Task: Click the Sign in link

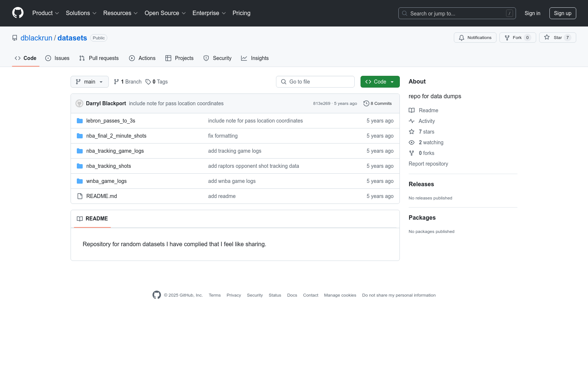Action: 533,13
